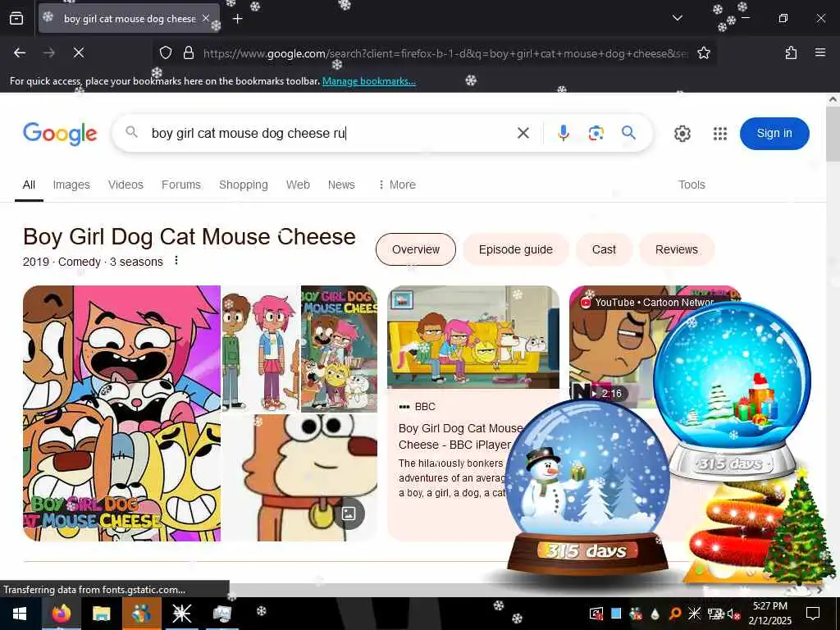Screen dimensions: 840x630
Task: Switch to the News tab
Action: [x=341, y=185]
